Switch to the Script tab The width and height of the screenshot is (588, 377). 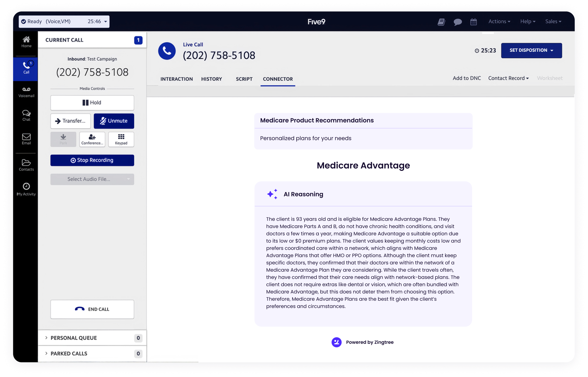pyautogui.click(x=244, y=79)
